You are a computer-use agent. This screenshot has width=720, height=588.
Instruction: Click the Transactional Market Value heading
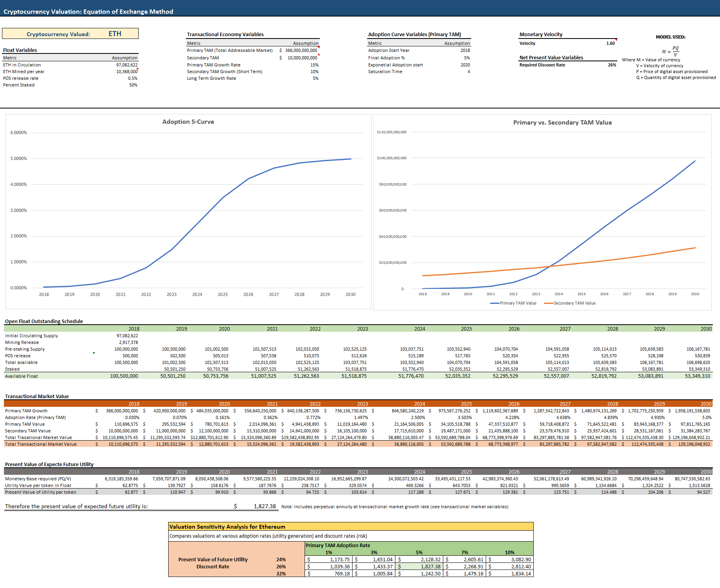pyautogui.click(x=37, y=396)
